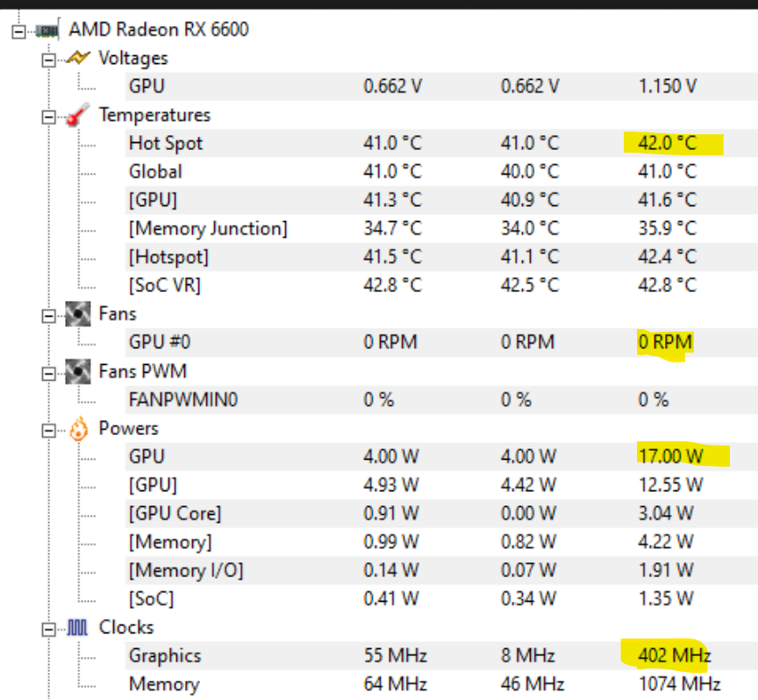758x700 pixels.
Task: Collapse the Fans section
Action: (48, 316)
